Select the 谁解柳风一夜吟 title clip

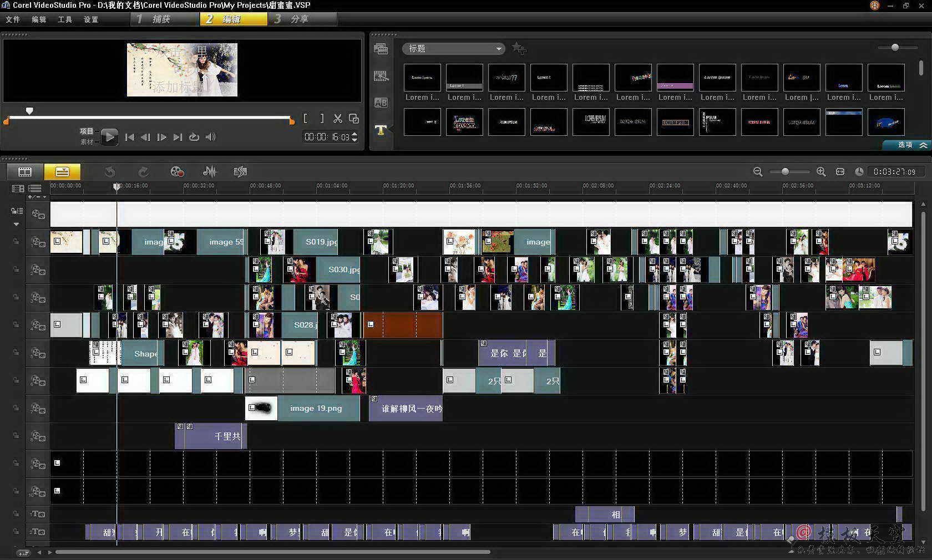click(x=406, y=408)
